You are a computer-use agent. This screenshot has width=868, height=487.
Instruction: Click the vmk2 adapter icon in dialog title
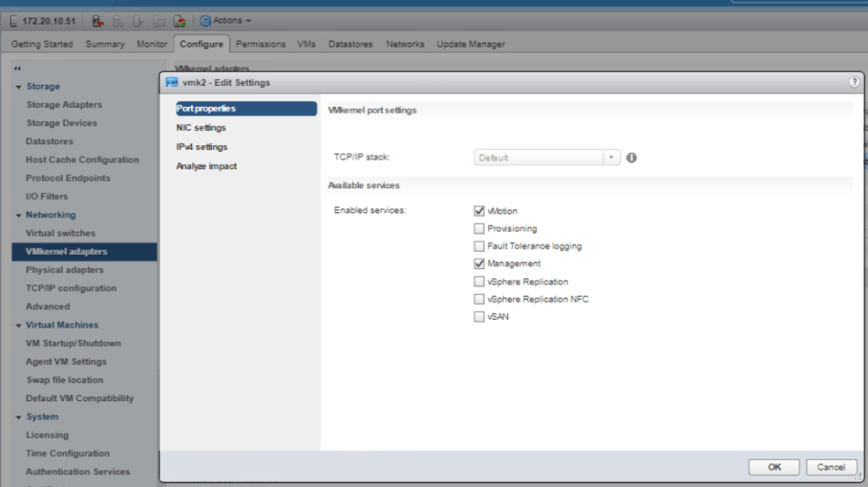(x=171, y=82)
